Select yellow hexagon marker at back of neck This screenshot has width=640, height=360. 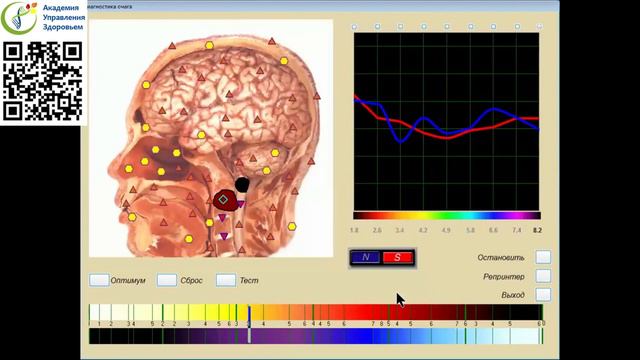[x=292, y=226]
